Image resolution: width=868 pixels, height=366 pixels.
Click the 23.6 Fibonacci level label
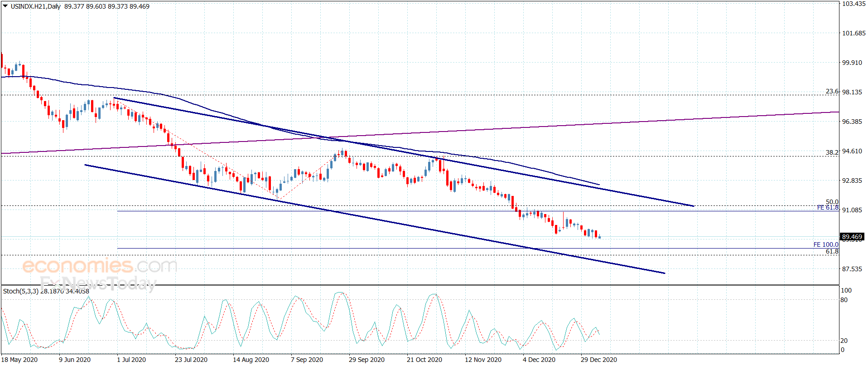pyautogui.click(x=832, y=92)
